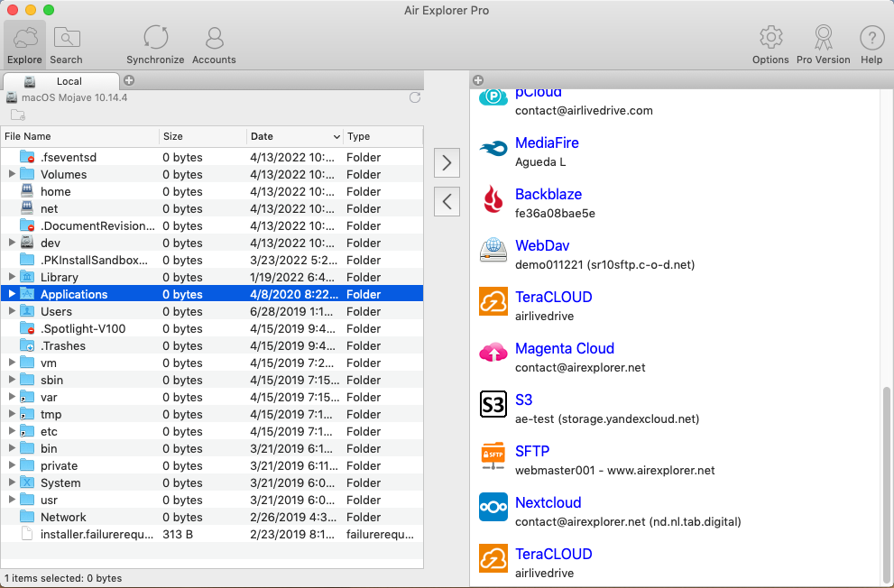Click the Nextcloud logo icon
The height and width of the screenshot is (588, 894).
click(493, 507)
